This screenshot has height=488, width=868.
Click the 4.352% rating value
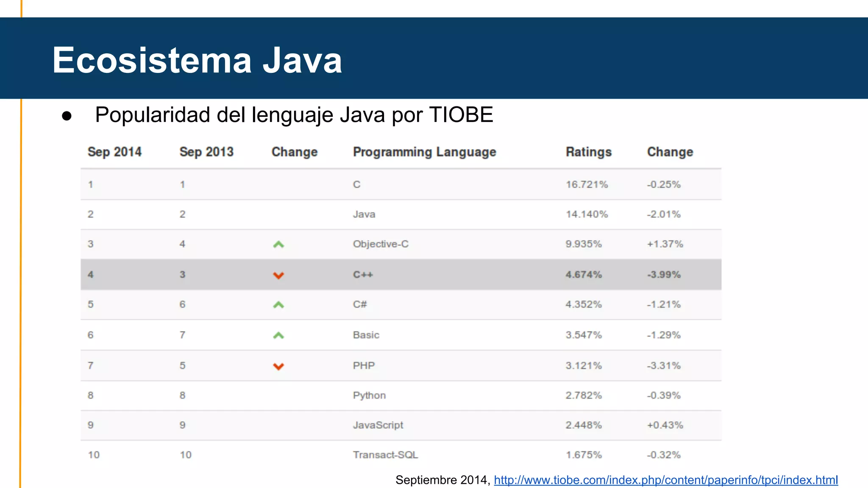point(584,304)
